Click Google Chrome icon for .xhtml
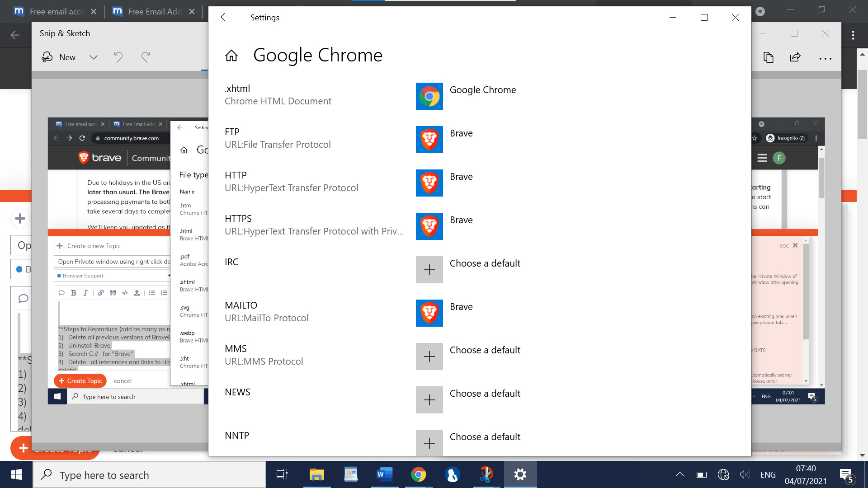This screenshot has width=868, height=488. pos(429,96)
